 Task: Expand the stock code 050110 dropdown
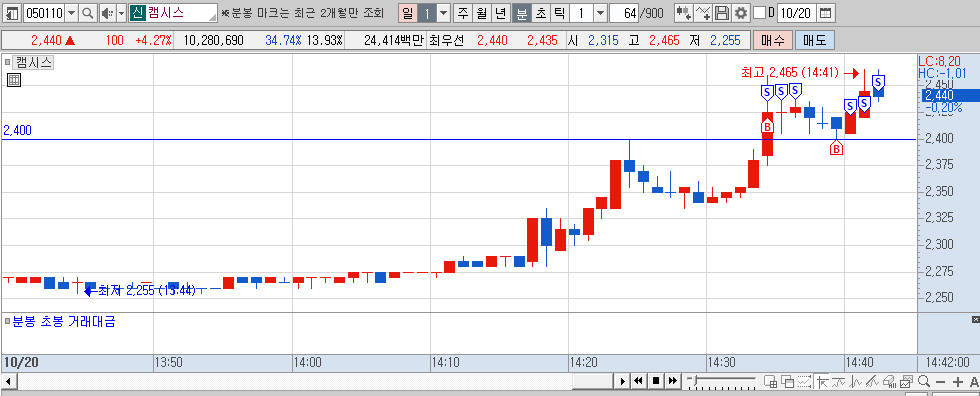pyautogui.click(x=71, y=13)
